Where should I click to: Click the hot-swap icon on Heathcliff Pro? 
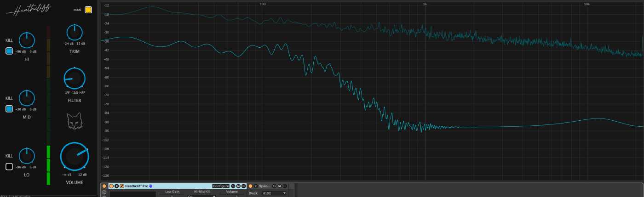pyautogui.click(x=233, y=186)
